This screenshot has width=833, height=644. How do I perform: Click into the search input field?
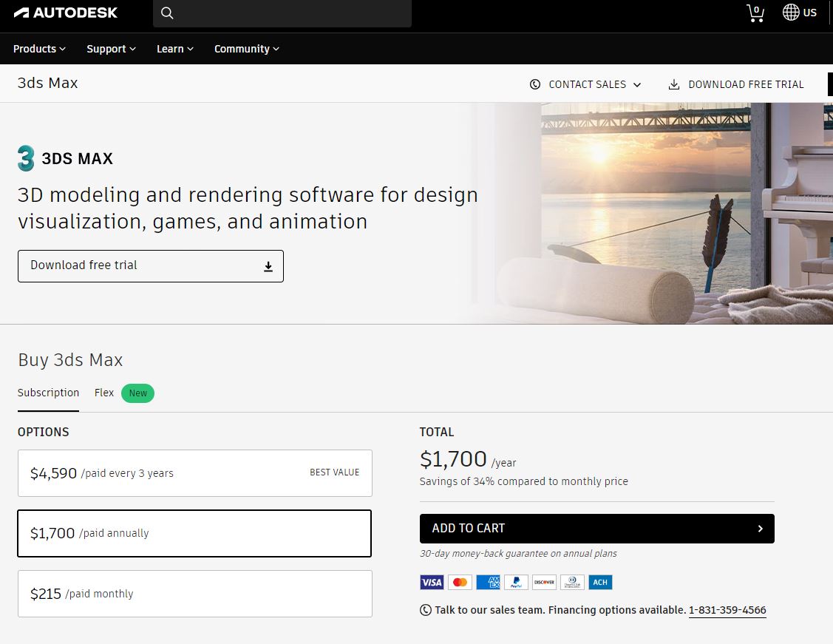click(282, 13)
